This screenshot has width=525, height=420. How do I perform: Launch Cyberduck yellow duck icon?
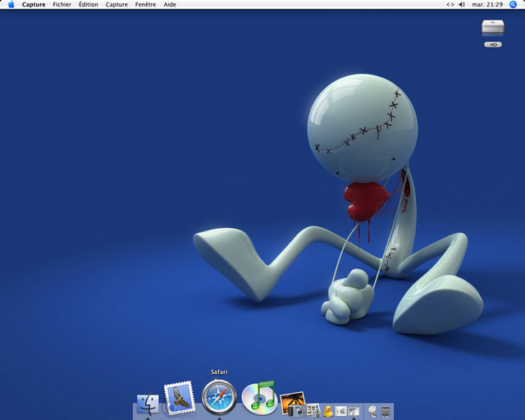(x=328, y=411)
